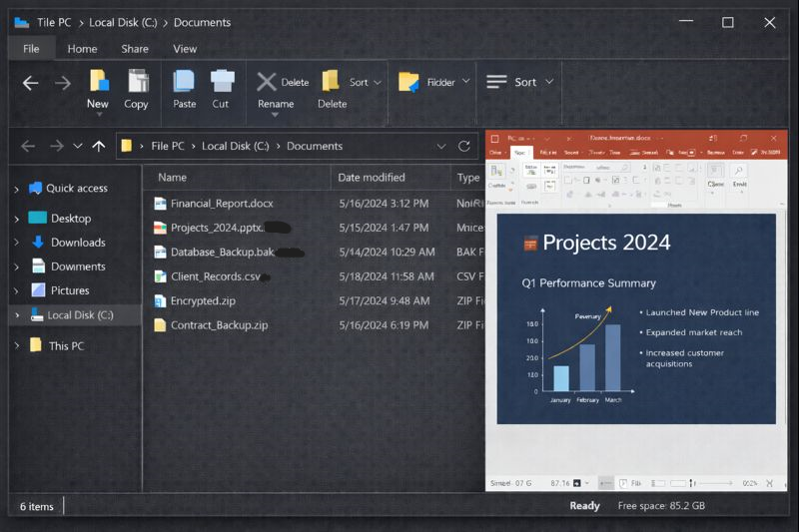Open the File menu tab
799x532 pixels.
(31, 49)
